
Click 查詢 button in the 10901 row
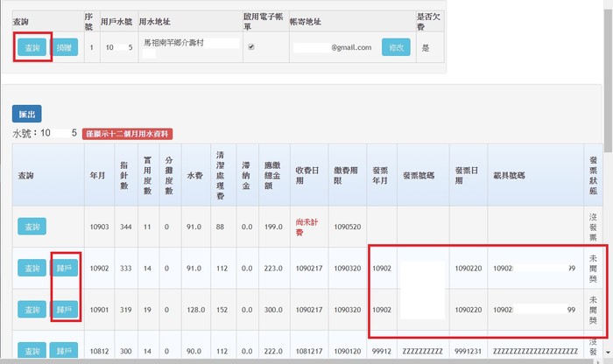click(32, 308)
